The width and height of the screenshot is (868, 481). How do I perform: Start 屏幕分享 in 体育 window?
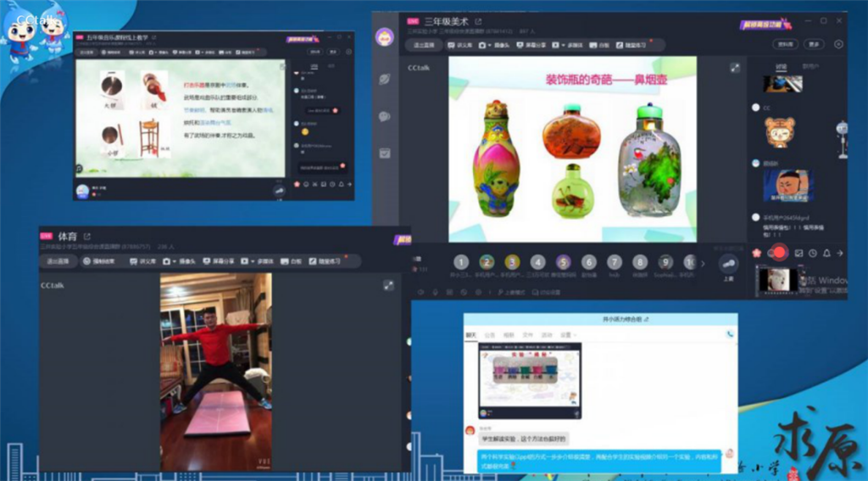coord(217,261)
